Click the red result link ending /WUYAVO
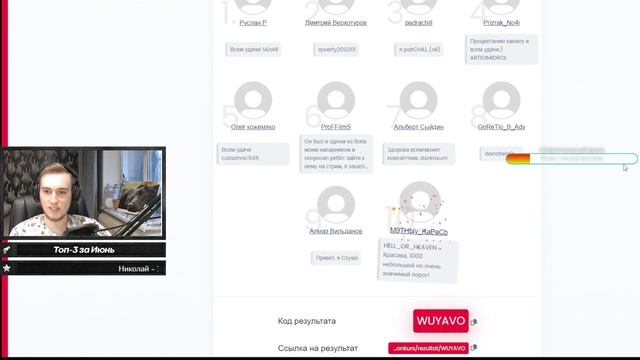 [x=428, y=348]
